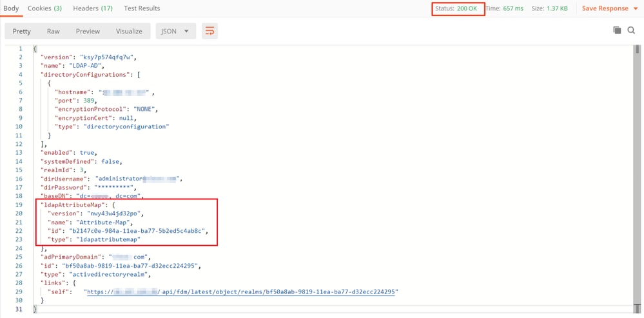Screen dimensions: 644x318
Task: Open the Headers (17) tab
Action: (x=93, y=8)
